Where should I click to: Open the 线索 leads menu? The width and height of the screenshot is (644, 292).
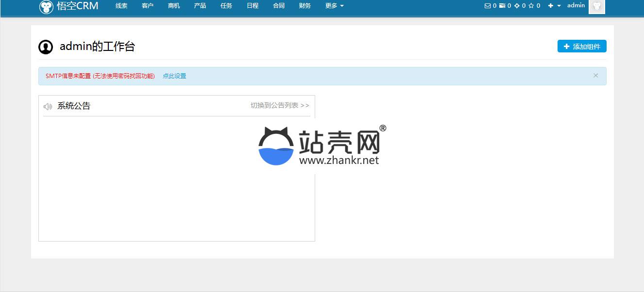tap(121, 6)
